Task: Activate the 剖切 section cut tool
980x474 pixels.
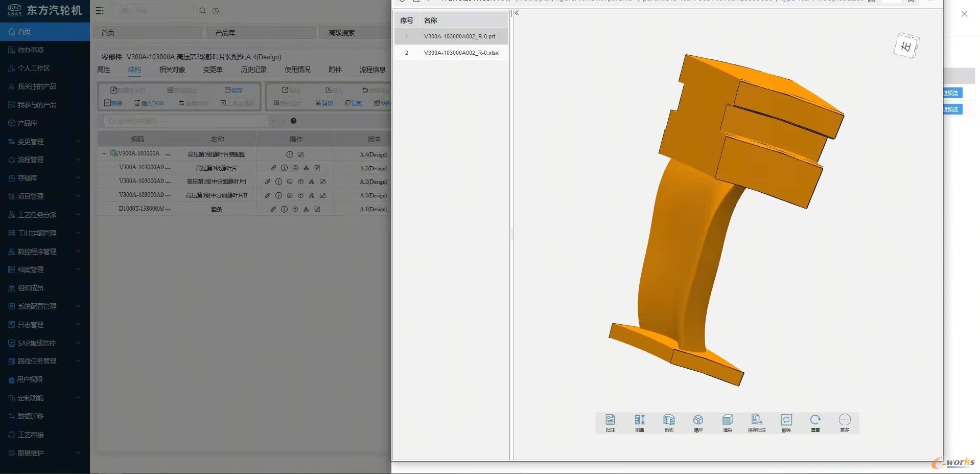Action: pyautogui.click(x=669, y=423)
